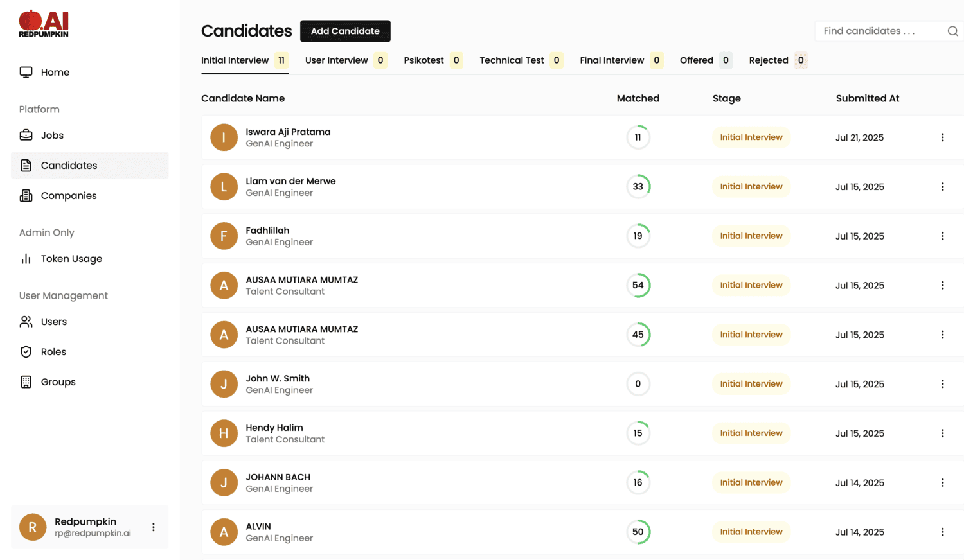964x560 pixels.
Task: Open the account menu next to Redpumpkin profile
Action: coord(153,527)
